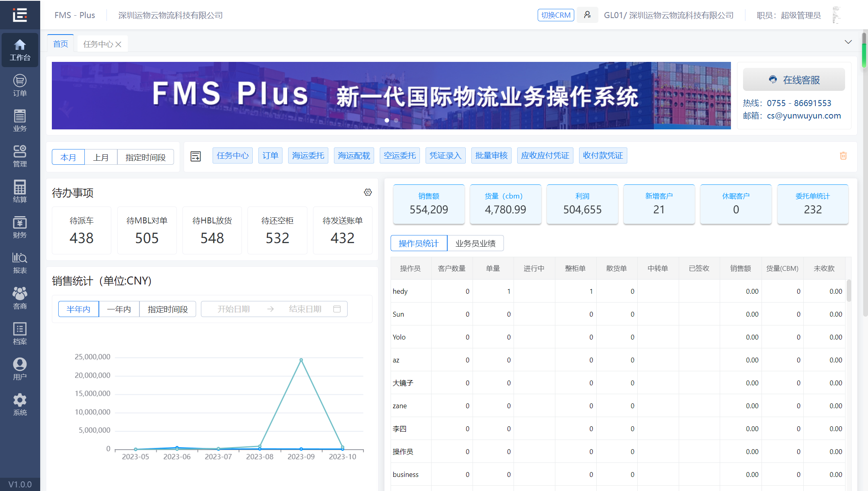
Task: Open the 凭证录入 shortcut
Action: pos(446,155)
